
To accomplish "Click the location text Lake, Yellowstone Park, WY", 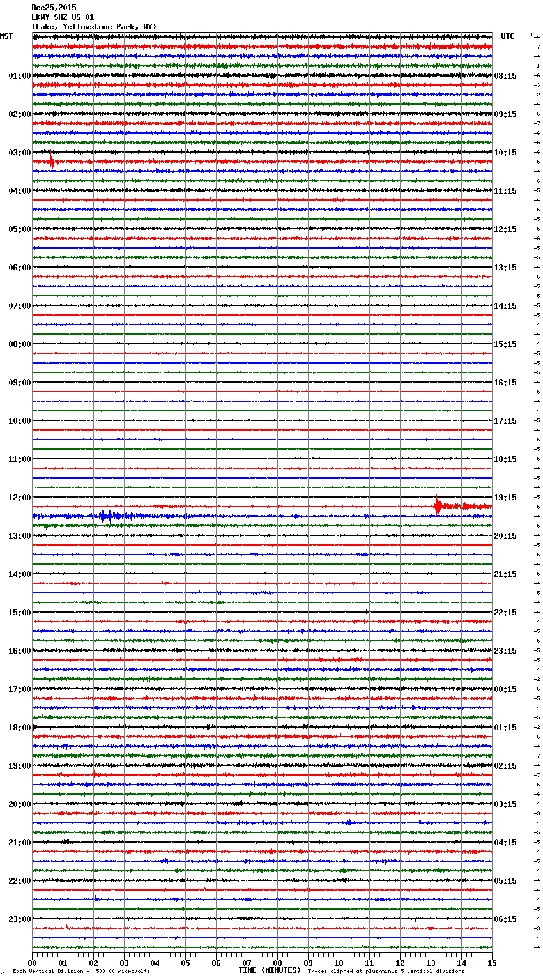I will tap(94, 27).
